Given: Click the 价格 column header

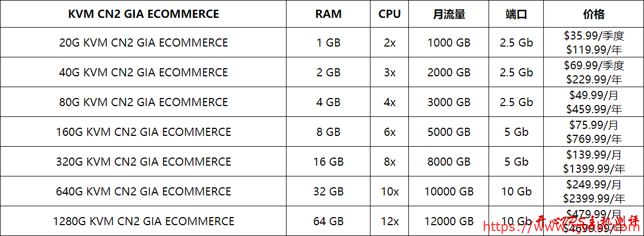Looking at the screenshot, I should click(x=594, y=14).
